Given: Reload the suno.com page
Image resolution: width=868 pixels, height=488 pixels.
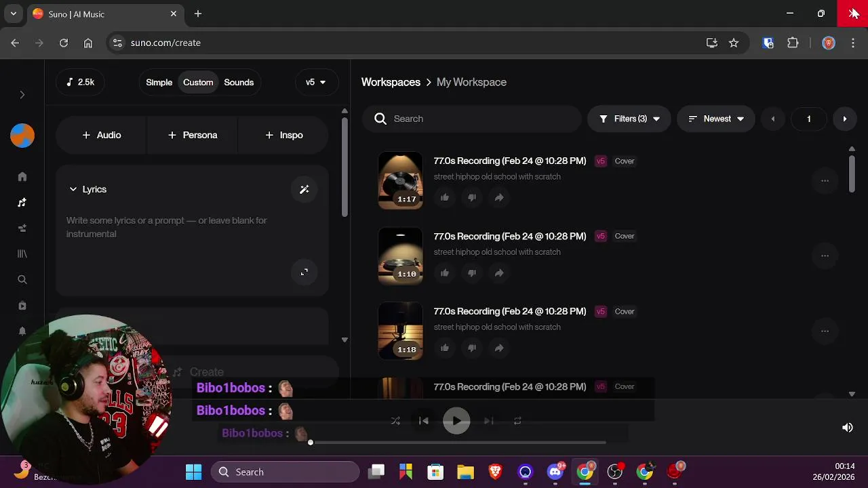Looking at the screenshot, I should 64,43.
